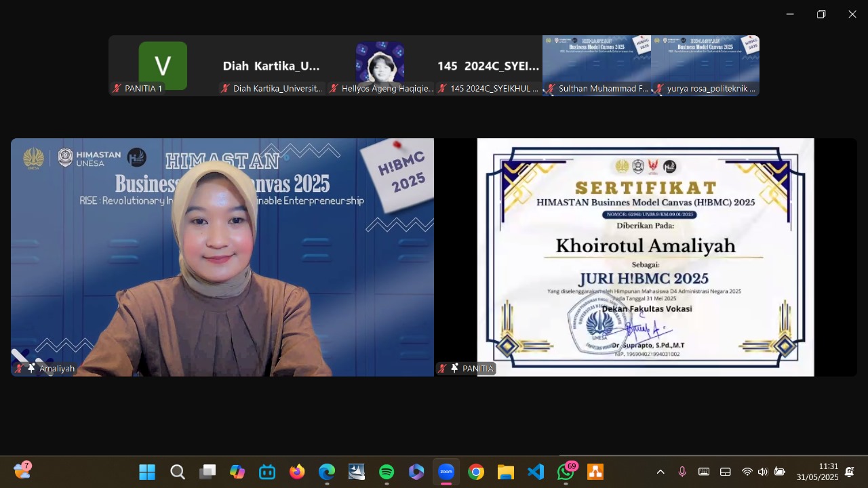Expand the hidden system tray icons

660,472
